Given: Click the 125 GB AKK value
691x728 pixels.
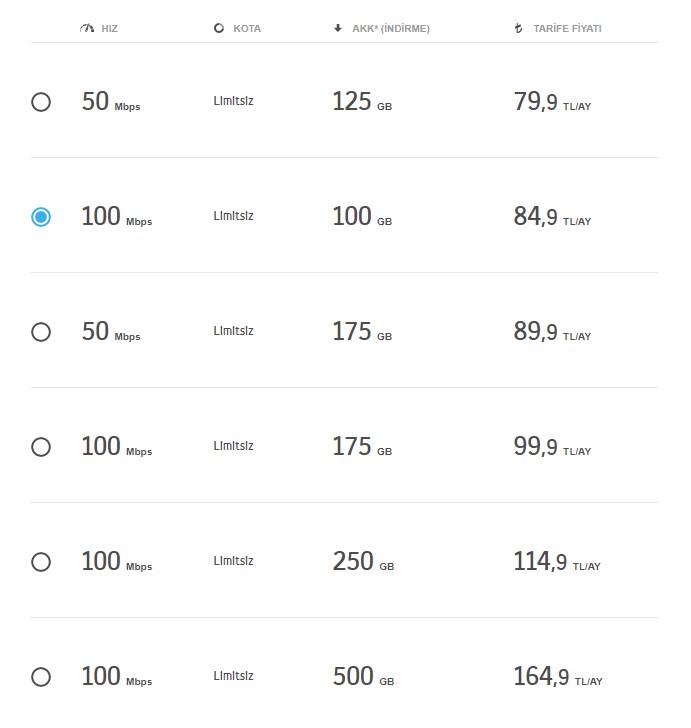Looking at the screenshot, I should pyautogui.click(x=361, y=102).
